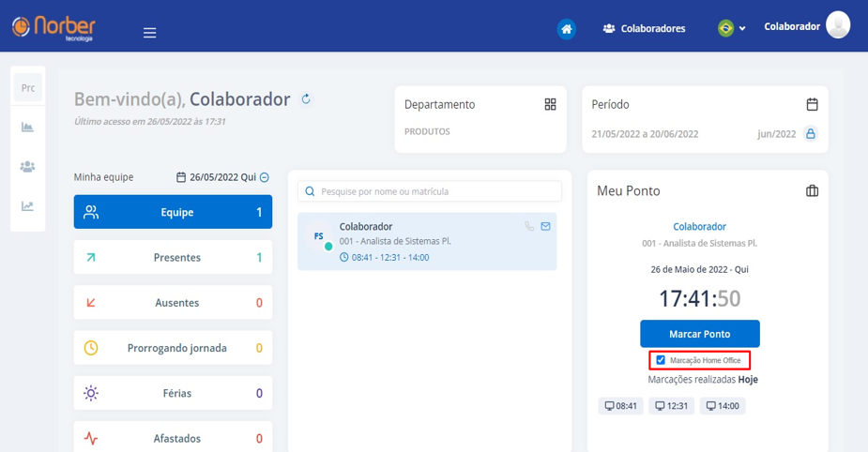The image size is (868, 452).
Task: Select the Ausentes team filter
Action: [x=173, y=303]
